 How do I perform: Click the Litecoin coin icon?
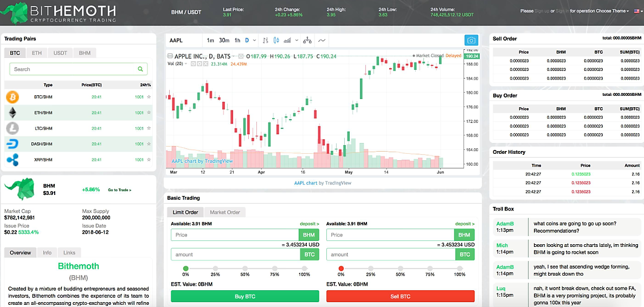12,128
